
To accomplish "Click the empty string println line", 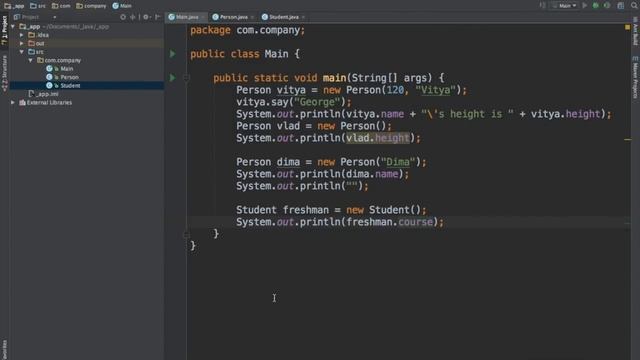I will click(302, 186).
